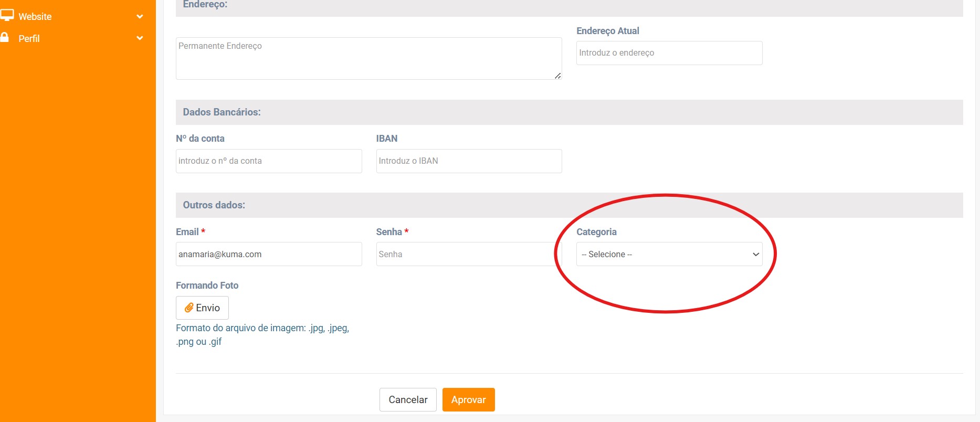
Task: Click the padlock icon beside Perfil
Action: [5, 37]
